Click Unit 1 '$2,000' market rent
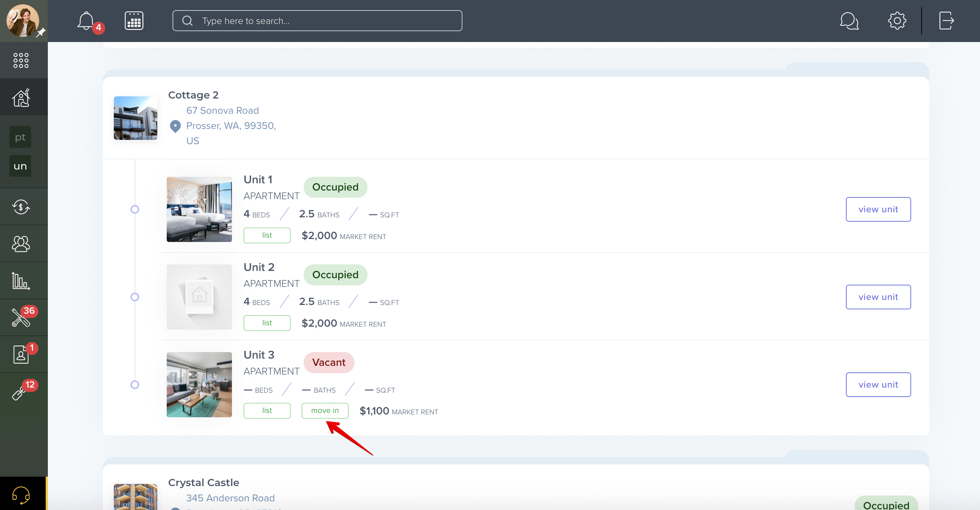Viewport: 980px width, 510px height. pos(319,235)
